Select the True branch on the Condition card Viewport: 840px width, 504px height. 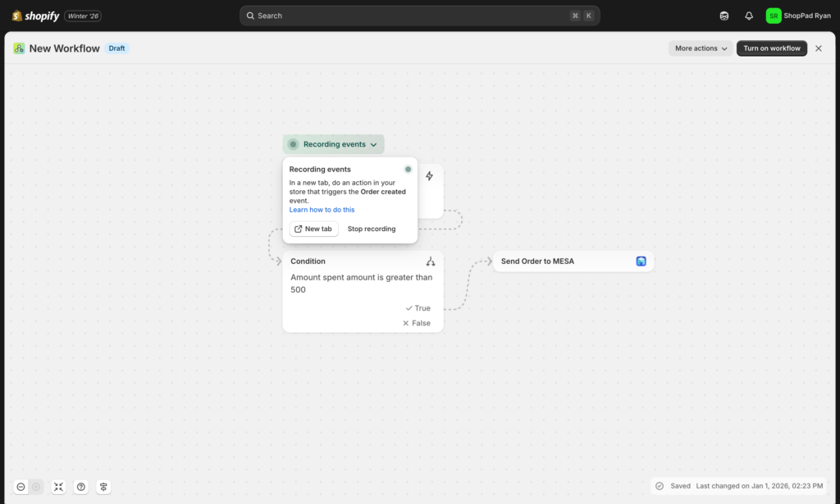[x=418, y=307]
